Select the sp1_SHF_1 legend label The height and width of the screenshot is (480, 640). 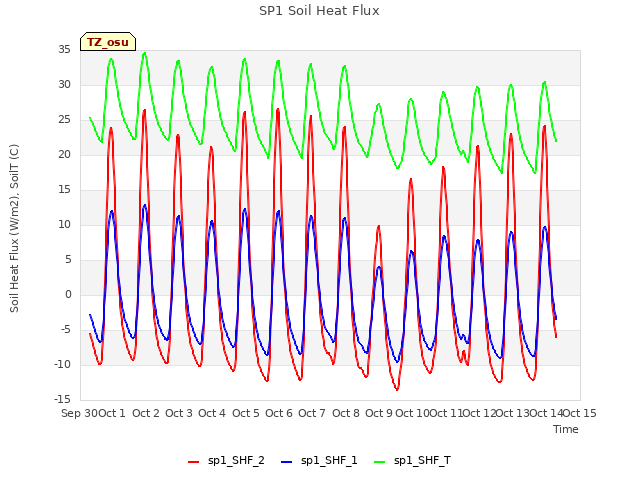pyautogui.click(x=329, y=461)
